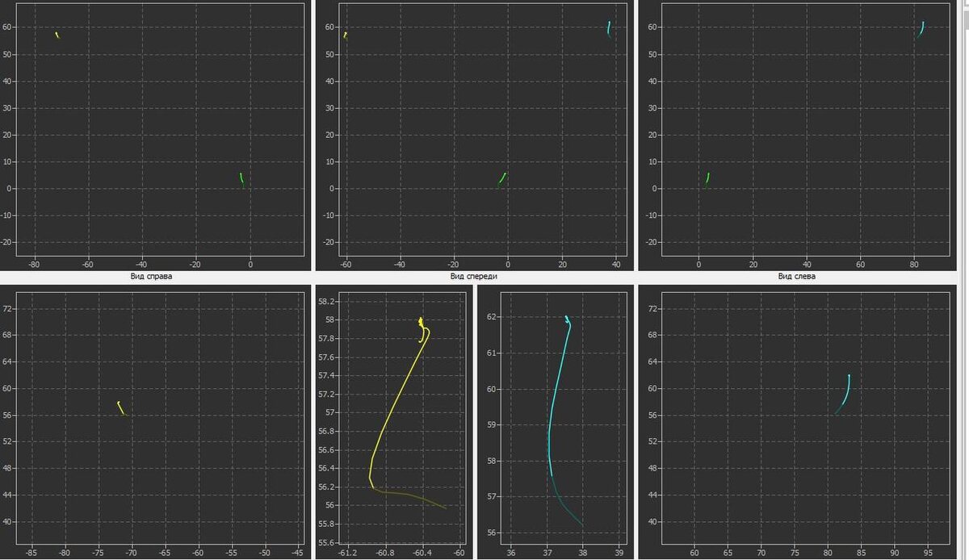Click the "-60.8" axis tick value

click(x=385, y=553)
